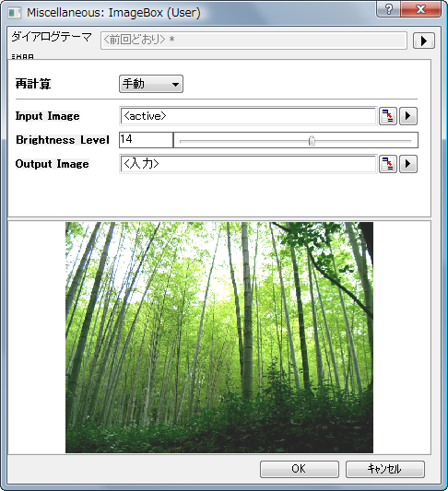Click the 再計算 label text

click(33, 84)
